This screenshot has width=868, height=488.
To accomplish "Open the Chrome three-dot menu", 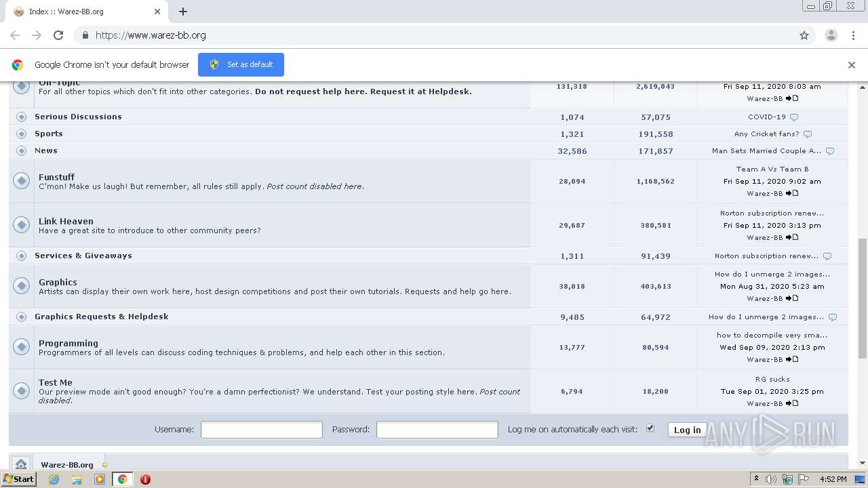I will (852, 35).
